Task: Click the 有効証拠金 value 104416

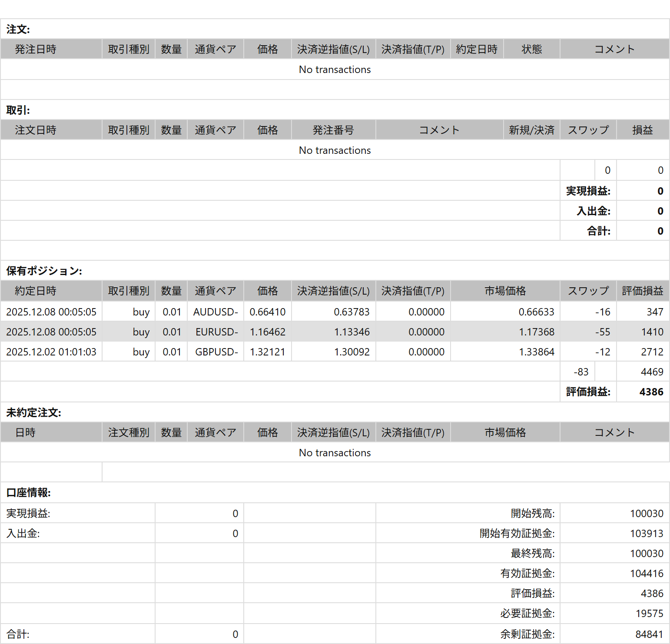Action: click(x=646, y=573)
